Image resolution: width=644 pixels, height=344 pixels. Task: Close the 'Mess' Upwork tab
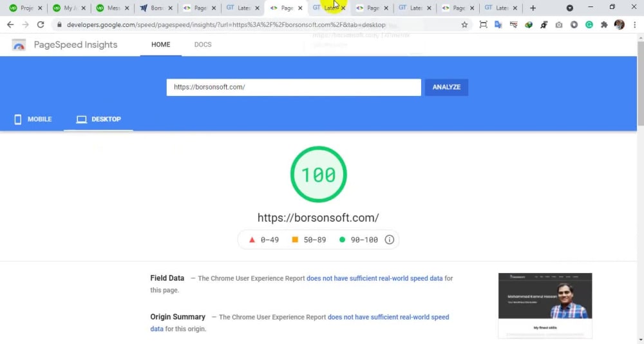click(x=126, y=8)
